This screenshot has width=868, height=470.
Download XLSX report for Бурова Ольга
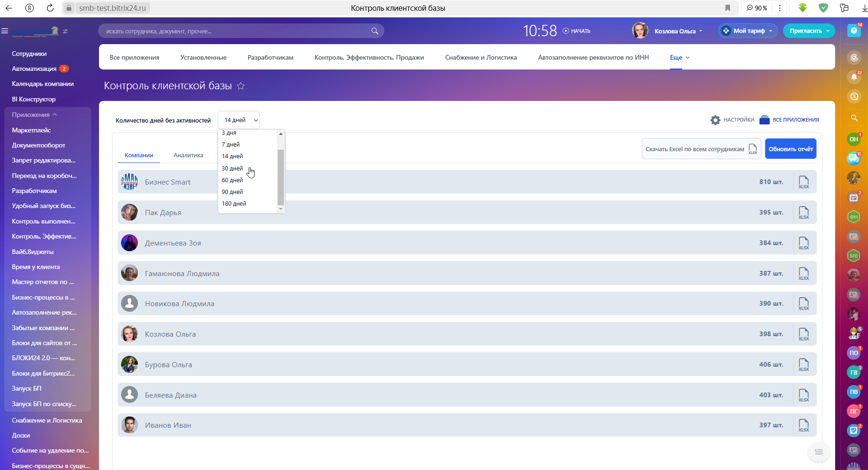[804, 364]
